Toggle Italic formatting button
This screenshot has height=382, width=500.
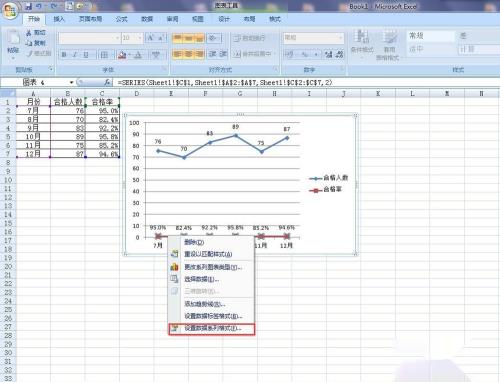click(x=75, y=54)
